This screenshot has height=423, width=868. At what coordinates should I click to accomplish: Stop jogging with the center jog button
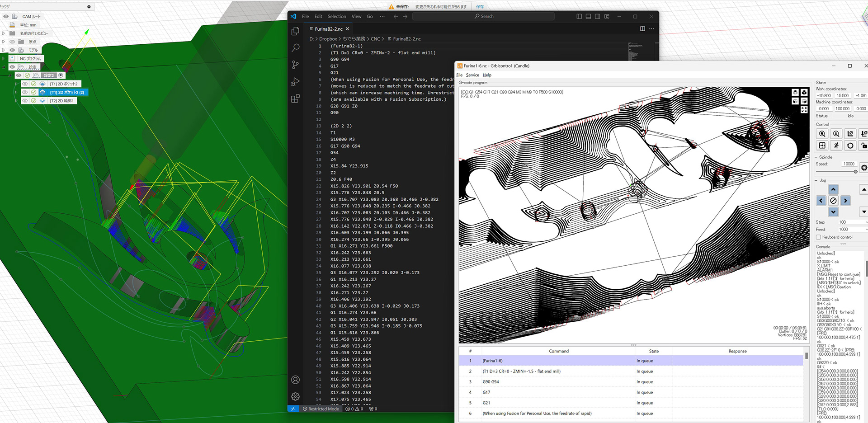tap(834, 201)
